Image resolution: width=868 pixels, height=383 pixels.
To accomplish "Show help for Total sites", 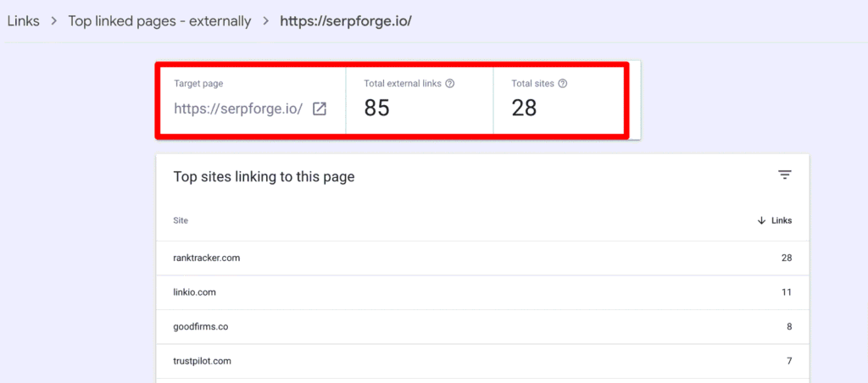I will point(563,84).
